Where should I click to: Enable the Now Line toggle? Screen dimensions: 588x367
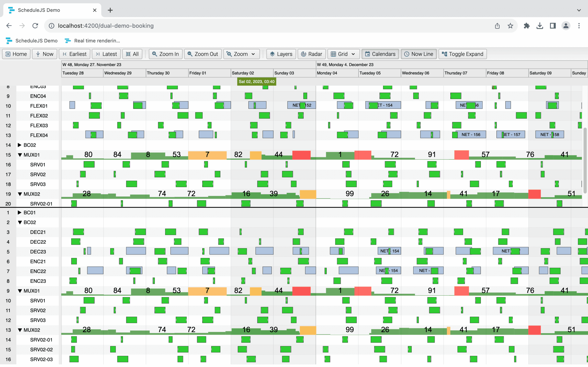click(407, 54)
